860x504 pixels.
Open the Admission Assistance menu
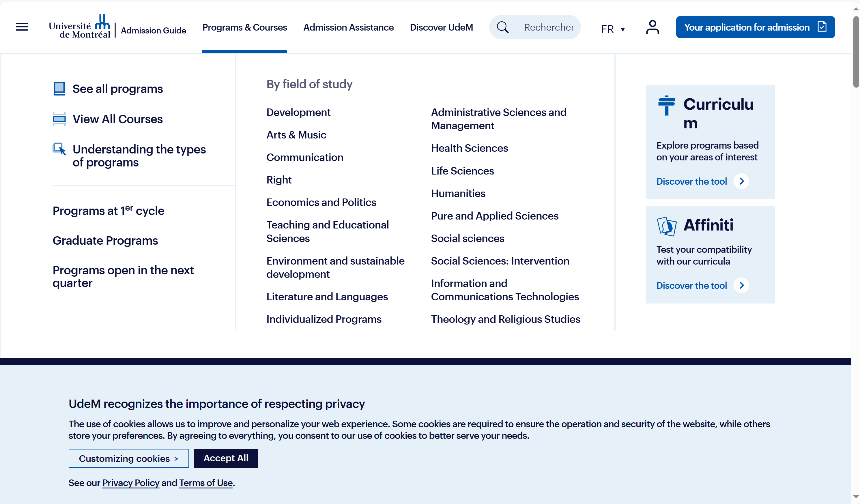click(348, 27)
